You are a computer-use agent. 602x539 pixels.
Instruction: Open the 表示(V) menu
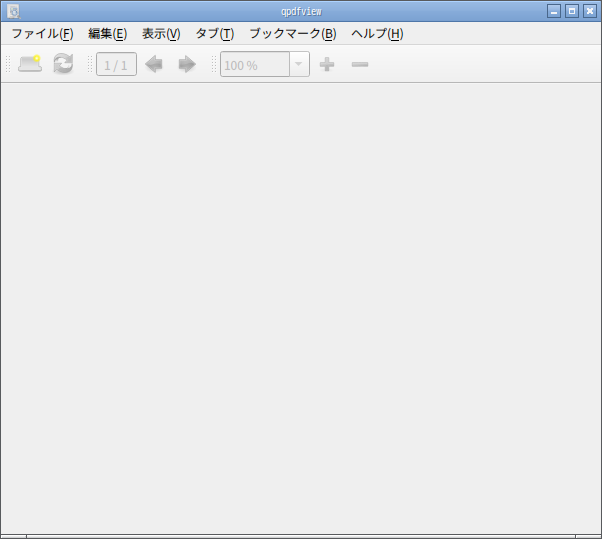tap(161, 34)
